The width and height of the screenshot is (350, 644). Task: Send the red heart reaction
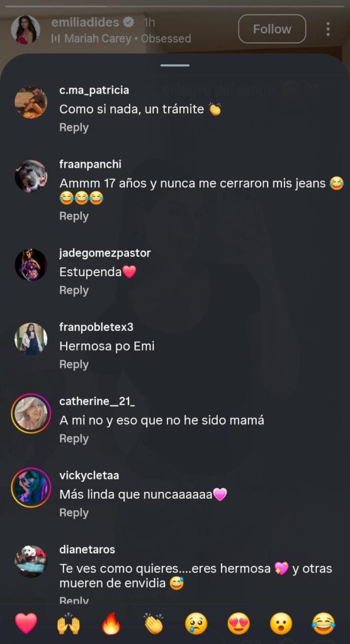[x=26, y=623]
